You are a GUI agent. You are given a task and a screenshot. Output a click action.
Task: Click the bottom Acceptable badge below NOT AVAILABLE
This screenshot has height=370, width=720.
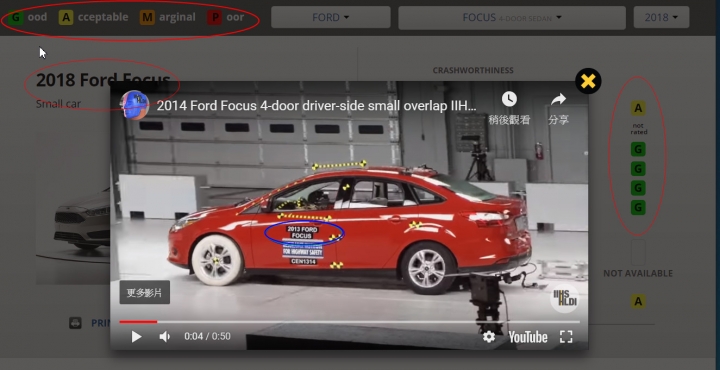pos(638,302)
